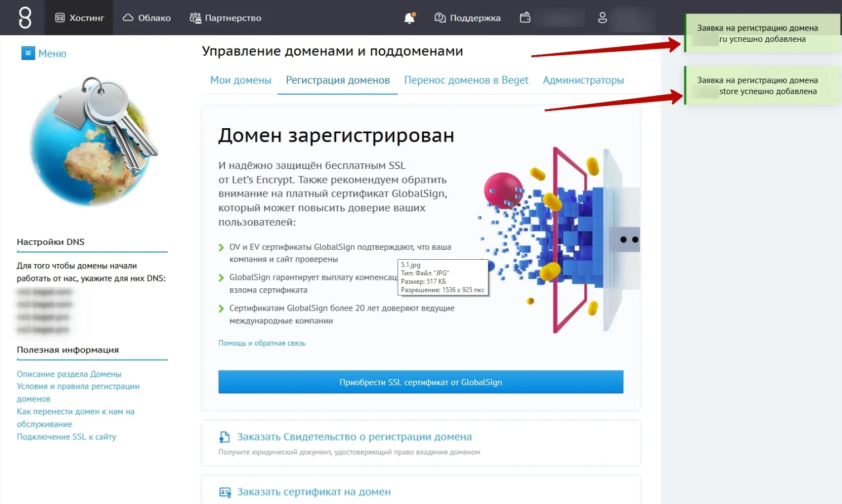Click Приобрести SSL сертификат от GlobalSign button
The width and height of the screenshot is (842, 504).
[x=420, y=382]
